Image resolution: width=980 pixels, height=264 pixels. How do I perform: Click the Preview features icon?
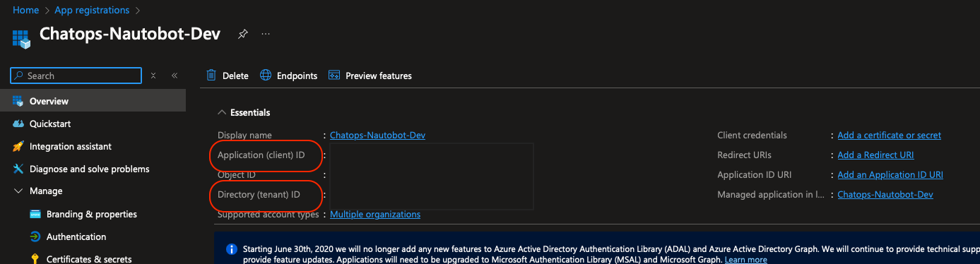pos(334,76)
